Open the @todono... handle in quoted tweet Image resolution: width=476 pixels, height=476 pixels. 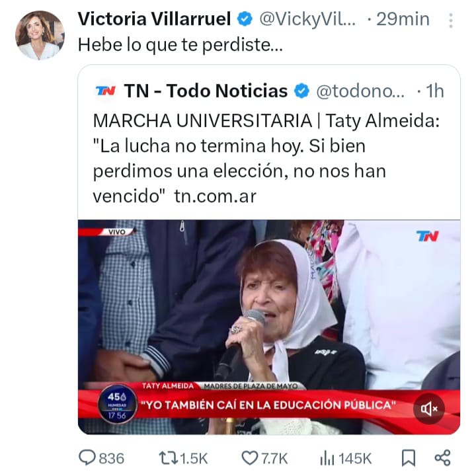[360, 91]
